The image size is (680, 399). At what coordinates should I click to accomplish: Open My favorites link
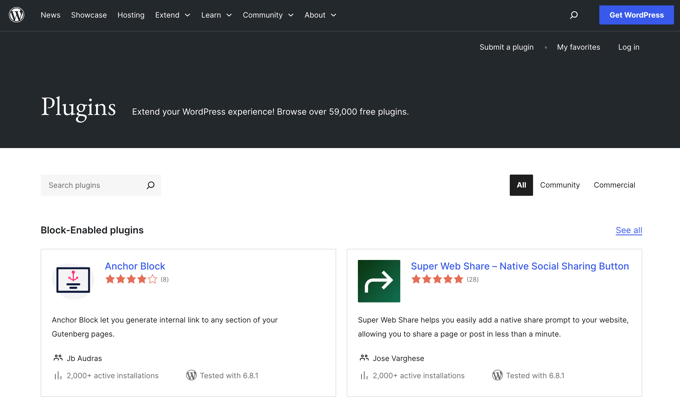pos(579,47)
